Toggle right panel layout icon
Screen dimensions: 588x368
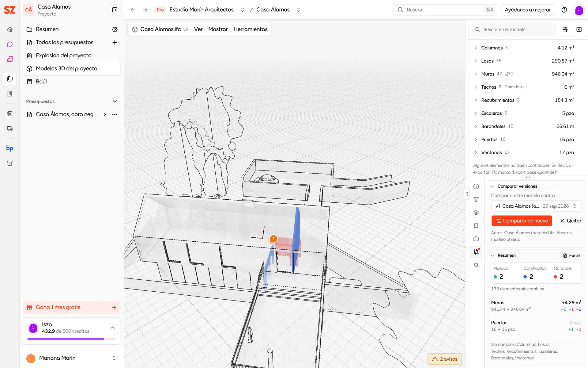579,29
